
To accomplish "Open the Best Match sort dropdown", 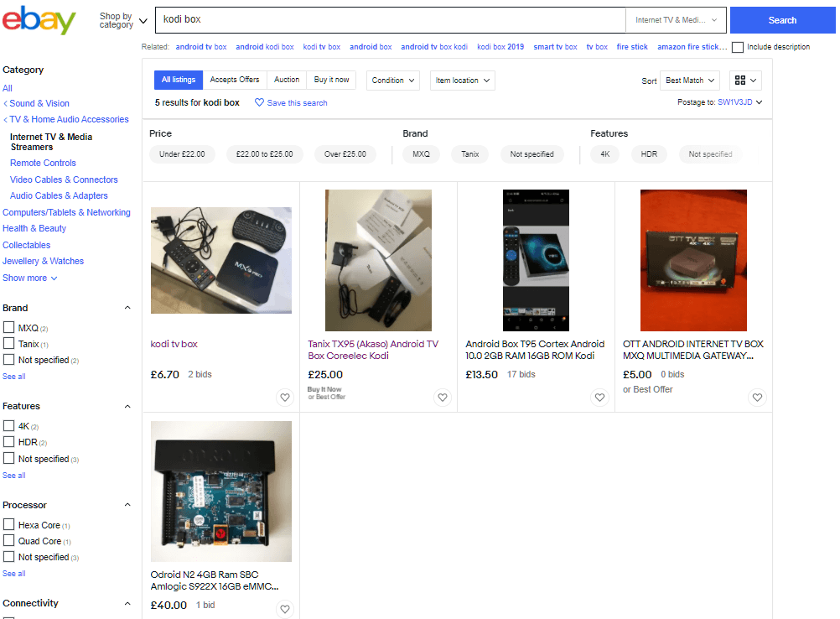I will click(x=690, y=81).
